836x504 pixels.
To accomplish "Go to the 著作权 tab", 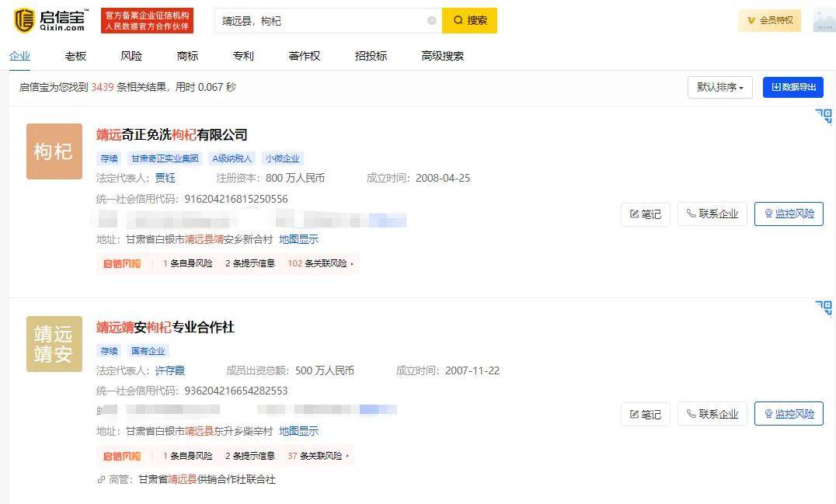I will 305,56.
